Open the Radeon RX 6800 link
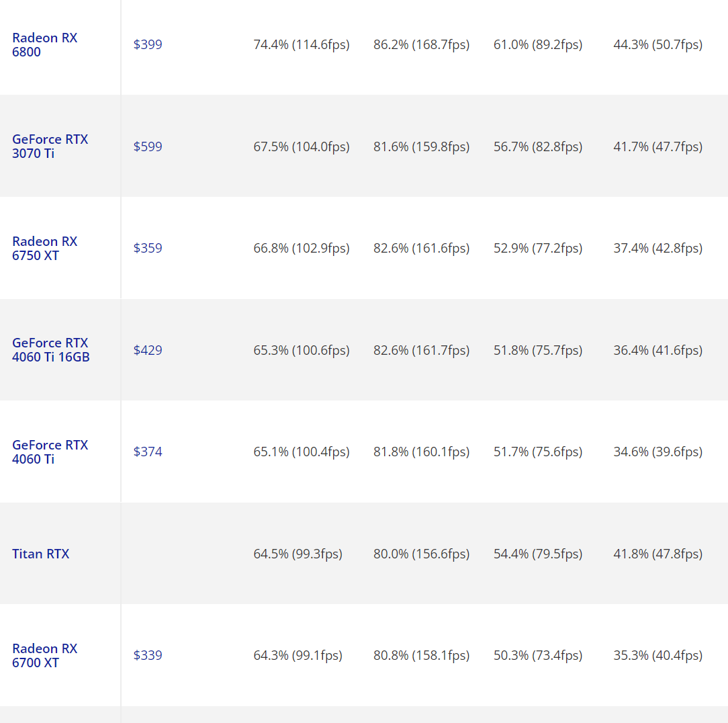 click(x=44, y=45)
